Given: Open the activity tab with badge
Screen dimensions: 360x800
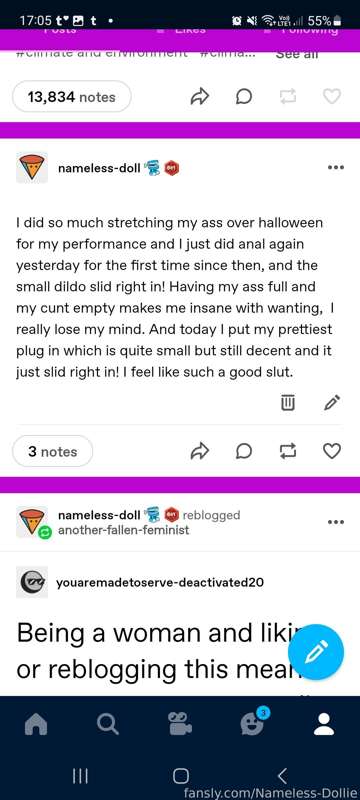Looking at the screenshot, I should coord(253,721).
